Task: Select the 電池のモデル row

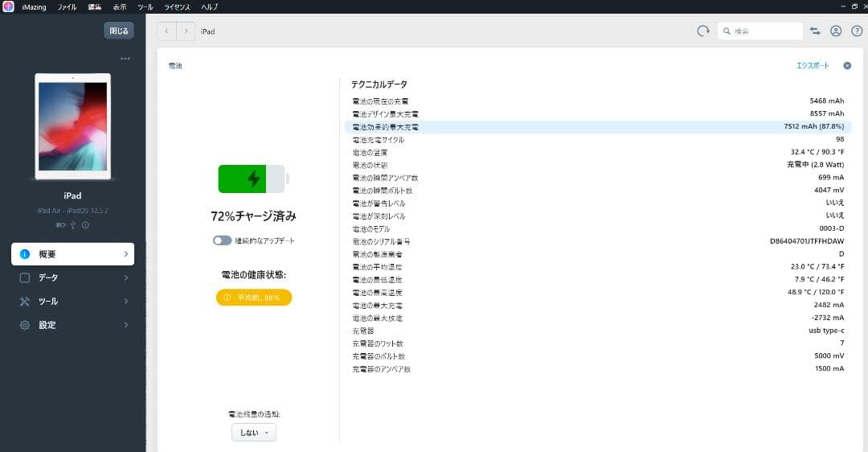Action: tap(598, 228)
